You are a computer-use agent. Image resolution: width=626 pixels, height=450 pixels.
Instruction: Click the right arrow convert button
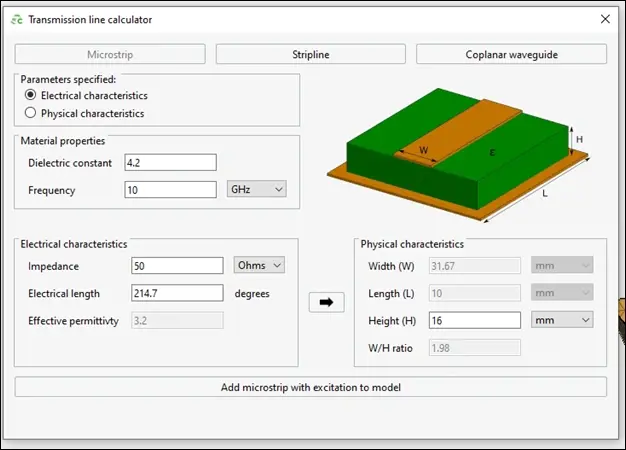tap(327, 302)
